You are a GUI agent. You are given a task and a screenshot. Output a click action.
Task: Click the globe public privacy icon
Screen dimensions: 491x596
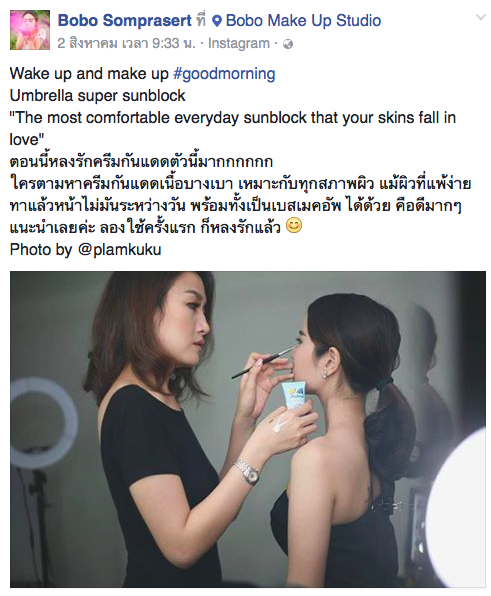pyautogui.click(x=288, y=44)
